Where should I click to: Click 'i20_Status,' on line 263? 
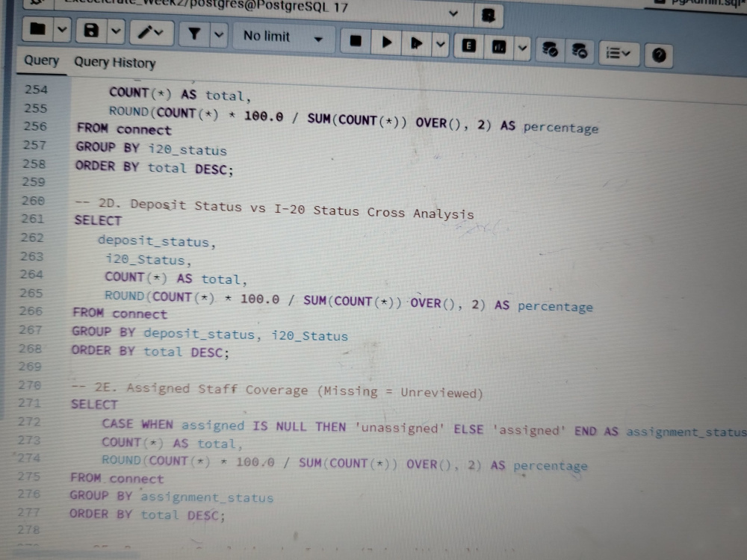tap(148, 260)
